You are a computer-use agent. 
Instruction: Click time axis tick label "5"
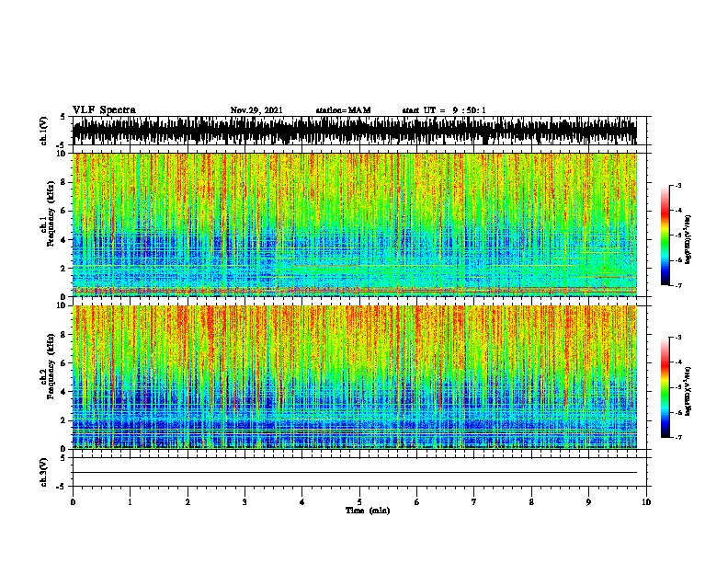pos(359,502)
